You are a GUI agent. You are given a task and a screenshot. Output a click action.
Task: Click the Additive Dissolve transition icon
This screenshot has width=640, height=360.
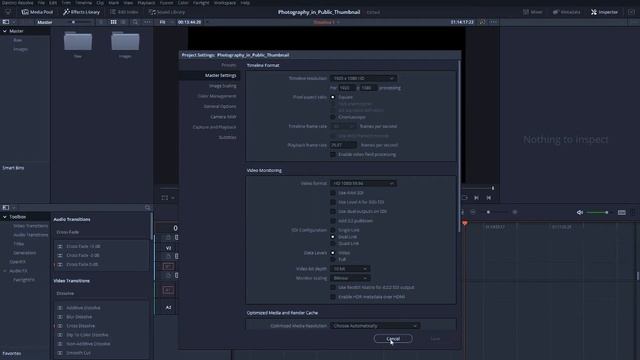tap(60, 308)
